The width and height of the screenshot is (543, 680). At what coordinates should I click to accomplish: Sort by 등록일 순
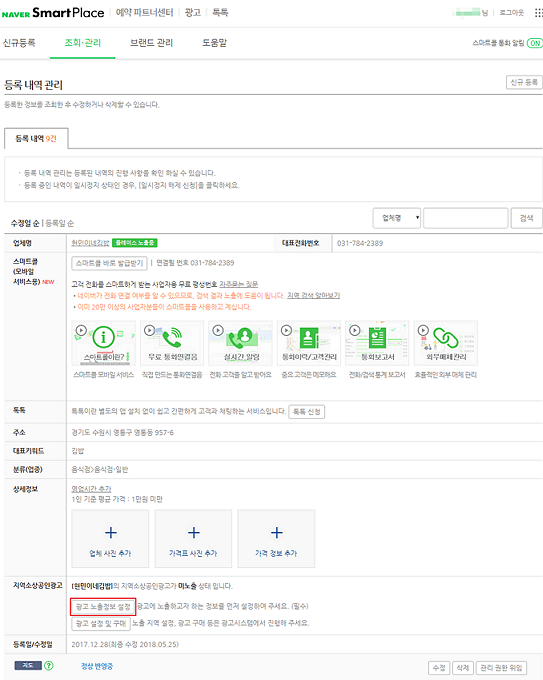[x=60, y=223]
